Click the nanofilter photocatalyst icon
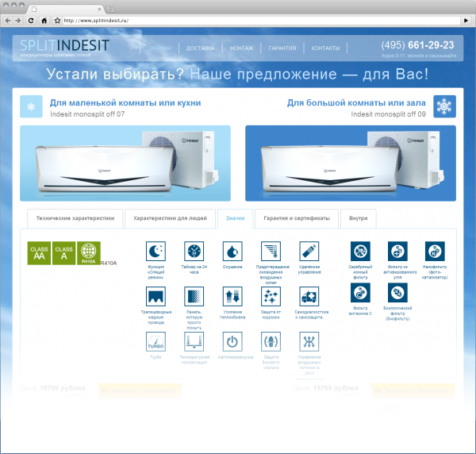 click(435, 251)
